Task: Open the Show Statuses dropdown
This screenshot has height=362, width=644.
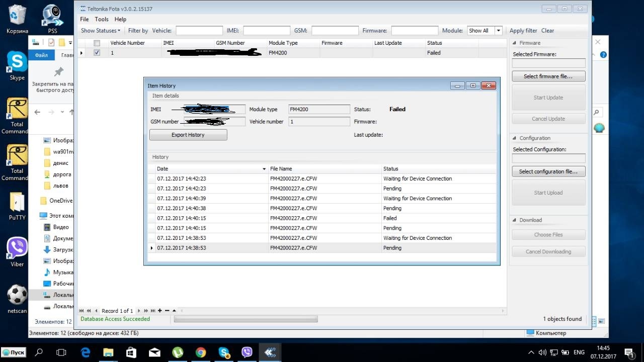Action: coord(101,31)
